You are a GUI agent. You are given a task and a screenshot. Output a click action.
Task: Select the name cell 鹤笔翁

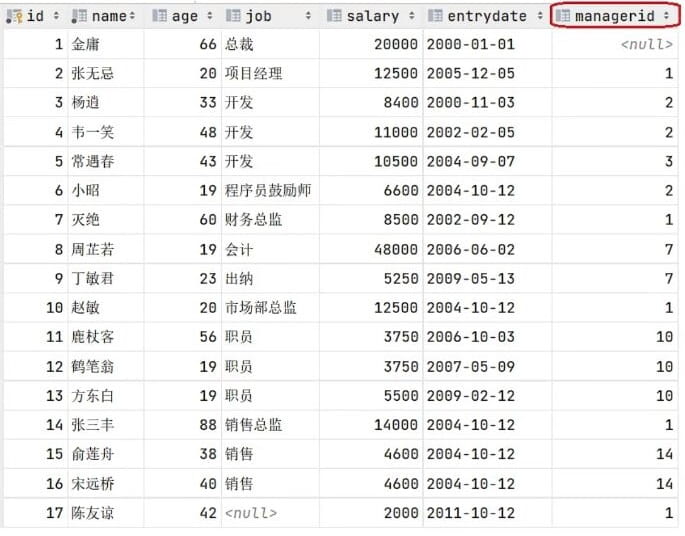tap(93, 367)
